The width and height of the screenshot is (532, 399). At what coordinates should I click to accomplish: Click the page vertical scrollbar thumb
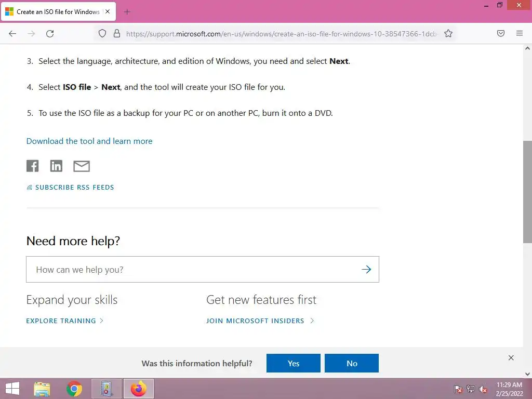click(527, 192)
